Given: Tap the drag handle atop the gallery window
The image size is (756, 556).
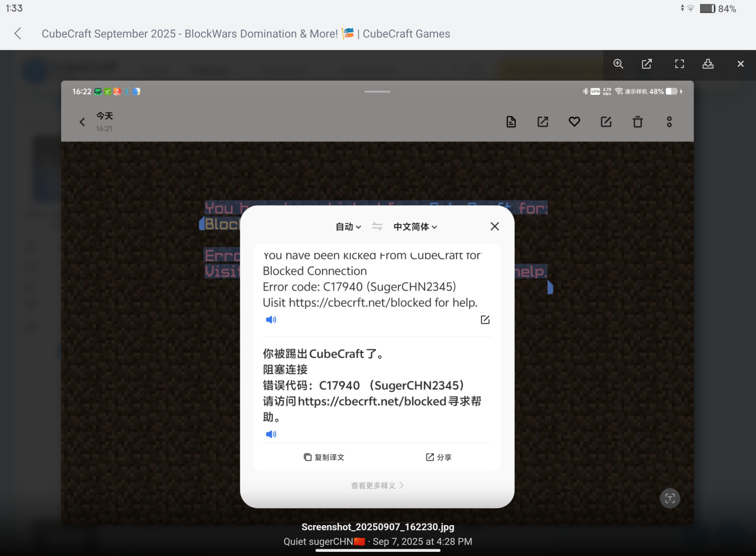Looking at the screenshot, I should 377,91.
